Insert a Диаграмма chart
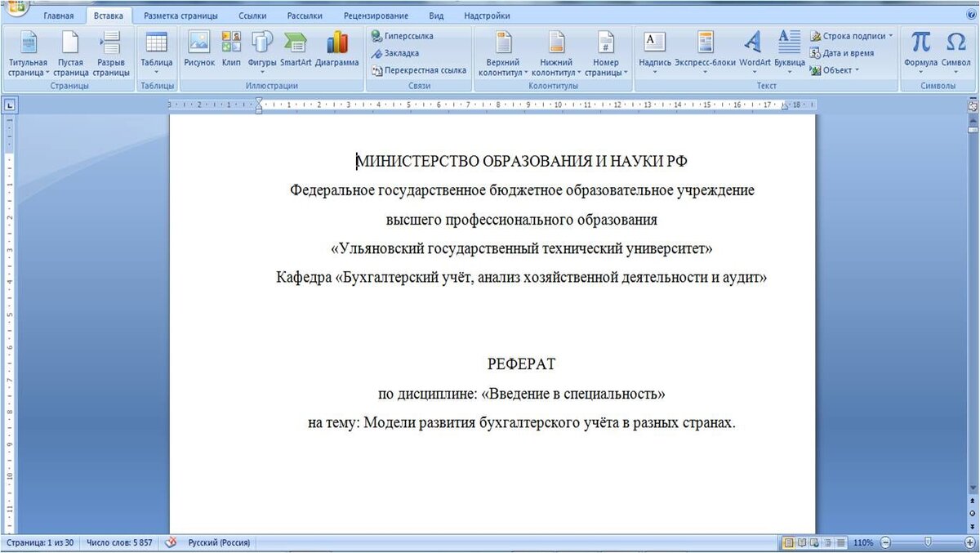This screenshot has height=553, width=980. [337, 49]
